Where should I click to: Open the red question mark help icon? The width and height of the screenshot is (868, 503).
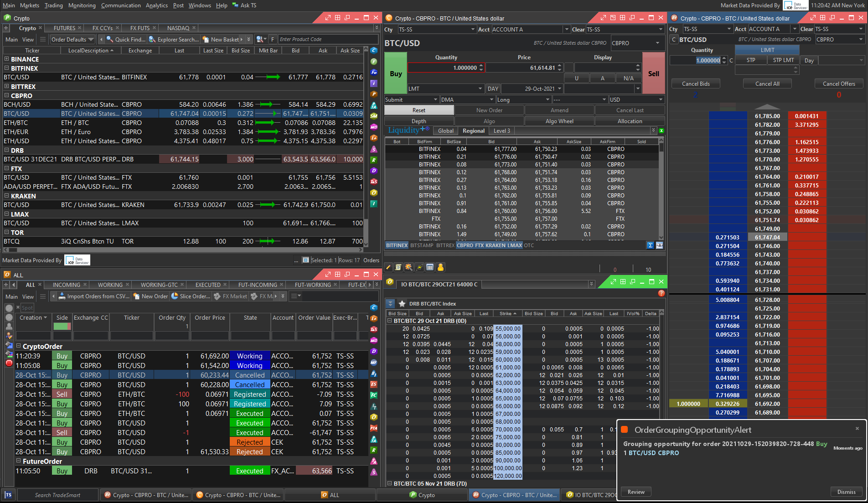click(661, 293)
